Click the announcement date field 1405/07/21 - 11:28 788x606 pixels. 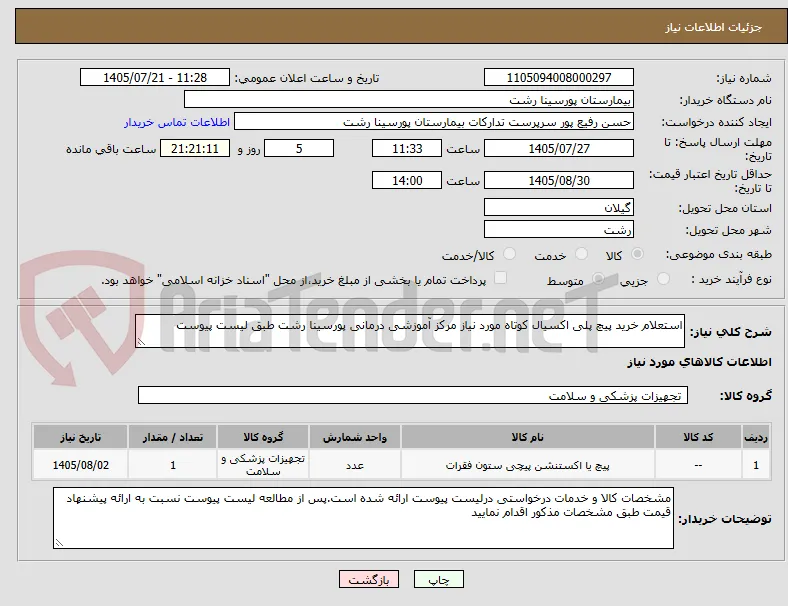(155, 77)
